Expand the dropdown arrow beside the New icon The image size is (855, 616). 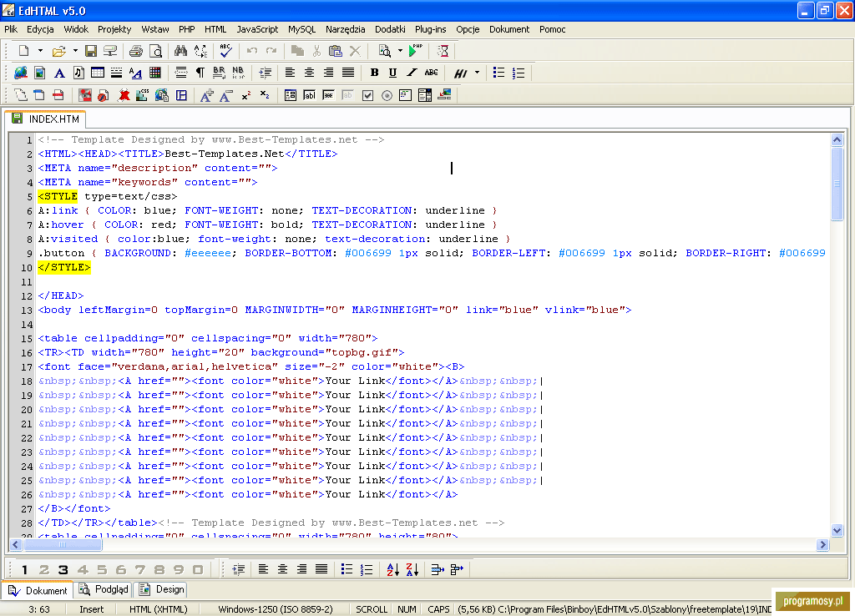tap(40, 51)
